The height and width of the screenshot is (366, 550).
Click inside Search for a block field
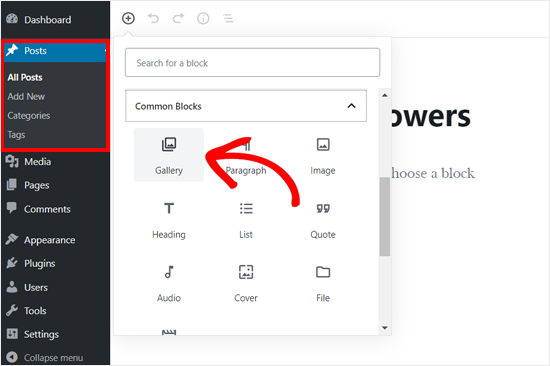pyautogui.click(x=253, y=62)
